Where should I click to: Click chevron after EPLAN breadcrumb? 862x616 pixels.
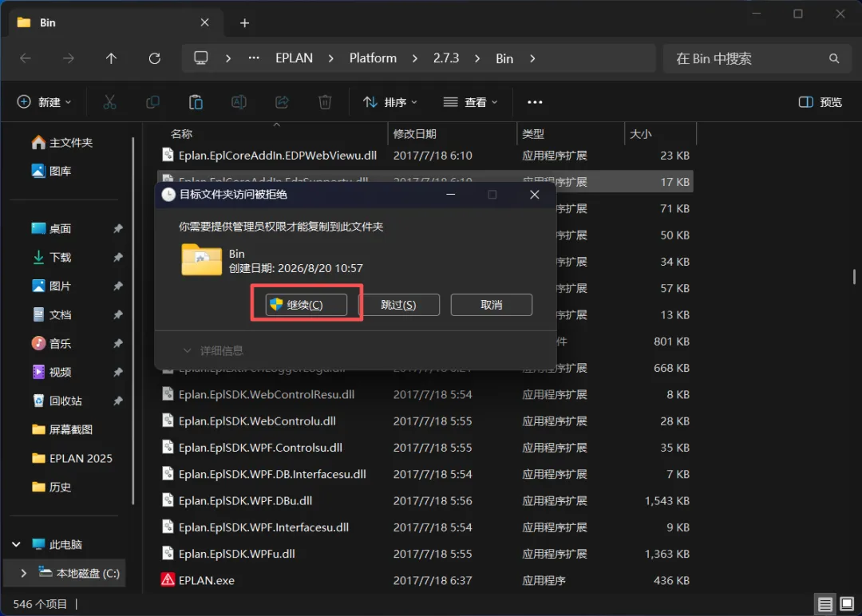[x=330, y=58]
